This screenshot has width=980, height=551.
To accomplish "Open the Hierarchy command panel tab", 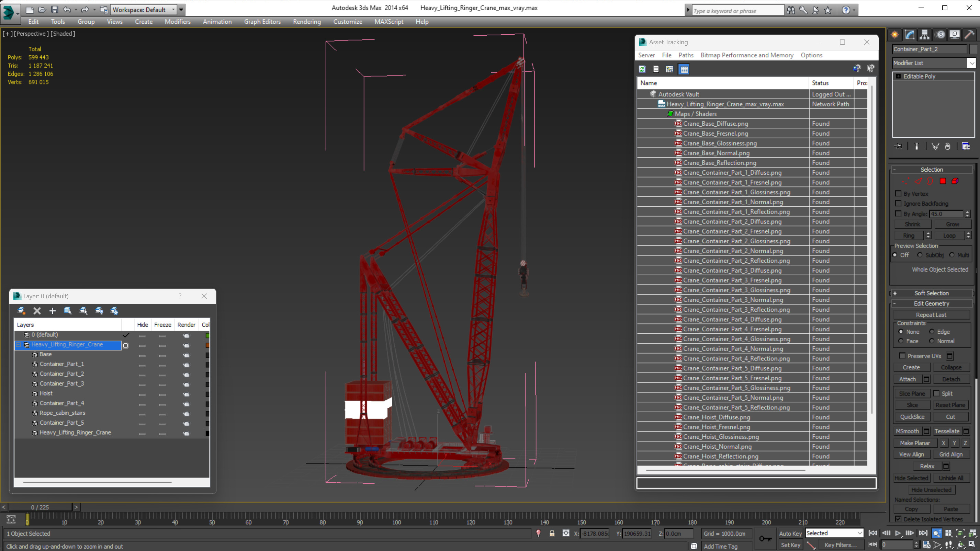I will point(924,35).
